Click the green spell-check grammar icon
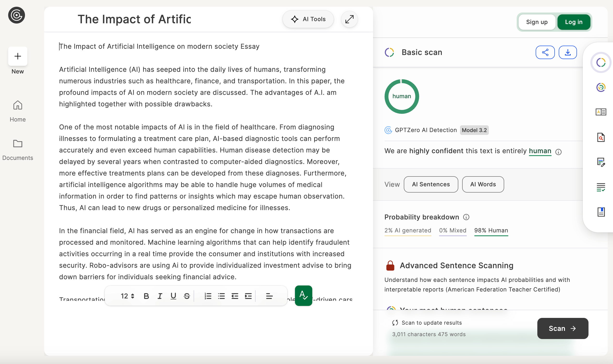Image resolution: width=613 pixels, height=364 pixels. coord(303,296)
